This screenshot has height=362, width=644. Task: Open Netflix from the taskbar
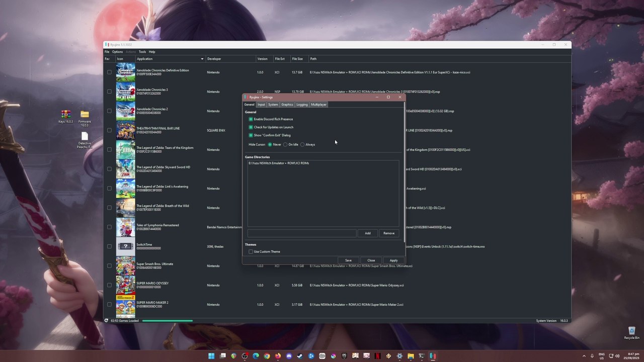(377, 356)
